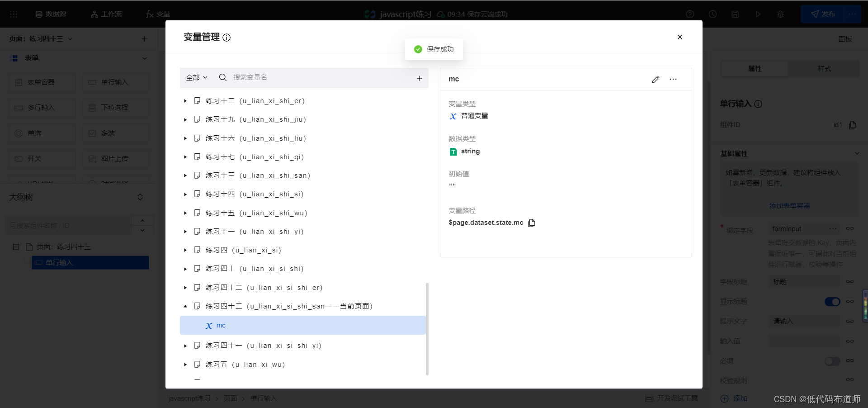Open page selector 练习四十三 dropdown
This screenshot has width=868, height=408.
(x=41, y=39)
